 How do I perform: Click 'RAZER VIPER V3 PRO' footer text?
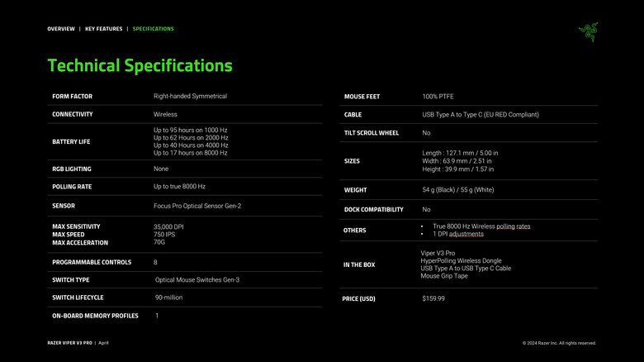[x=70, y=343]
